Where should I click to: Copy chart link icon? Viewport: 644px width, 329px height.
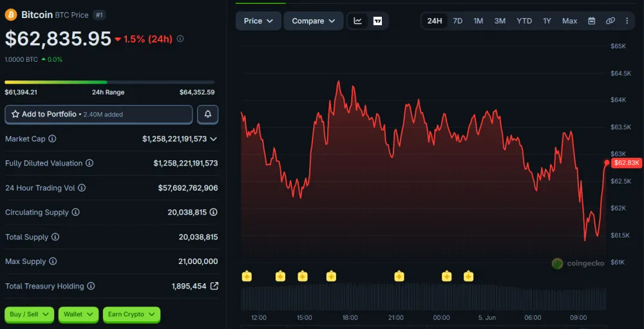point(611,21)
